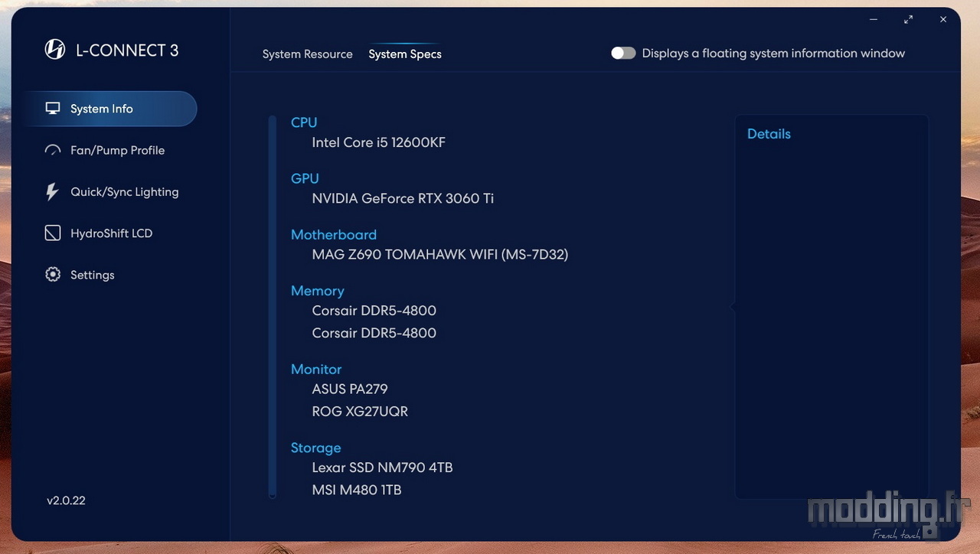Select ROG XG27UQR monitor entry

[360, 412]
